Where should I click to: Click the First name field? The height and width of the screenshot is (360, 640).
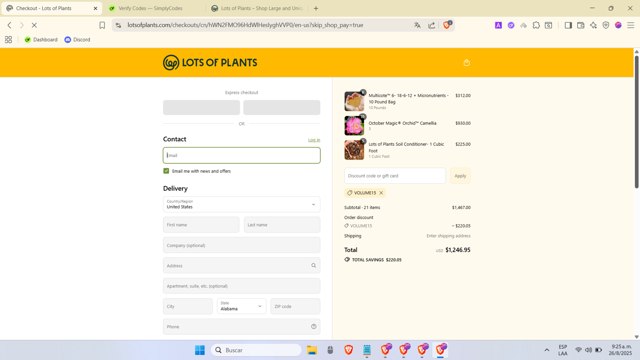(201, 225)
